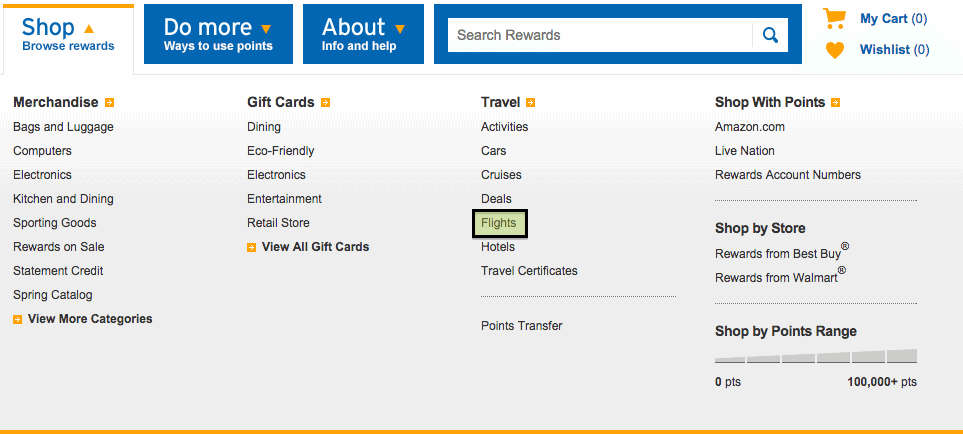Expand the Do more dropdown menu

coord(218,34)
